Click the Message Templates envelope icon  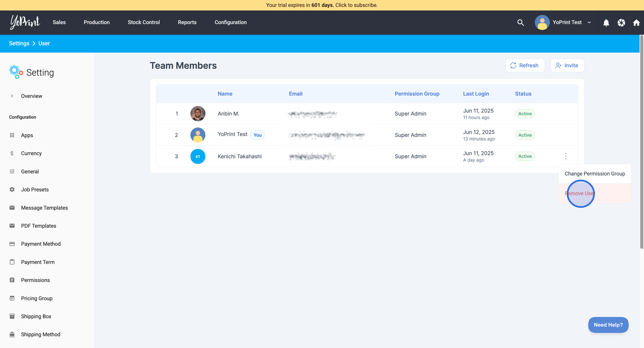click(12, 208)
